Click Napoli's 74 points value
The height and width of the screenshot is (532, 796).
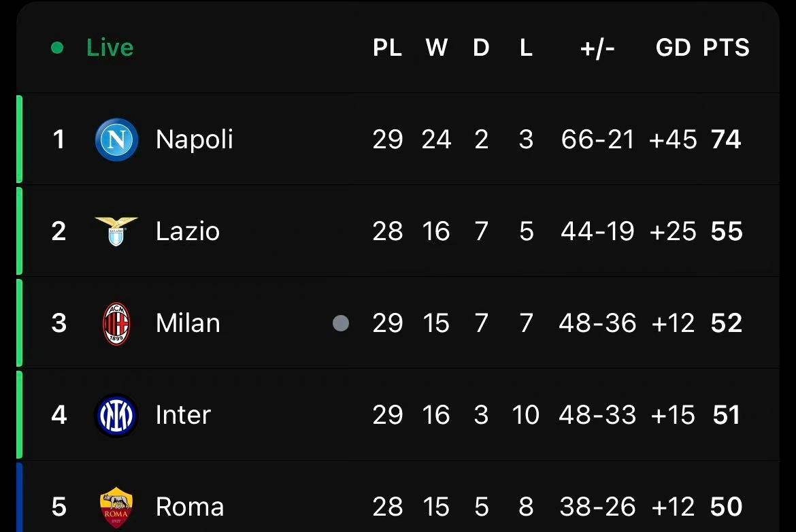726,139
